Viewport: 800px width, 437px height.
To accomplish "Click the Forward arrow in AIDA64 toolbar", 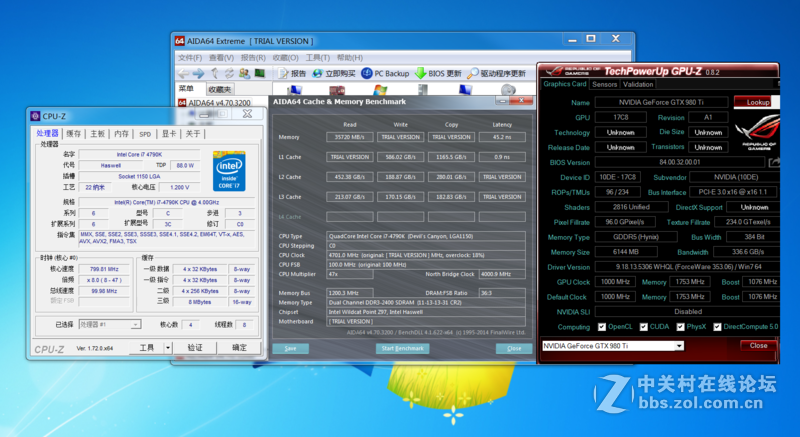I will click(x=198, y=73).
